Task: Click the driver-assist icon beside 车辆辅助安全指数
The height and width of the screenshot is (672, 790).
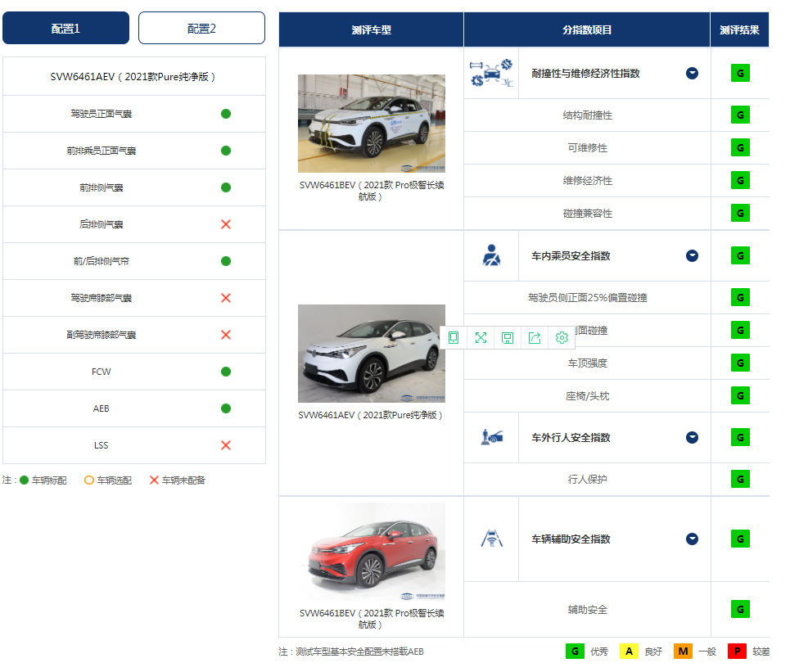Action: point(491,539)
